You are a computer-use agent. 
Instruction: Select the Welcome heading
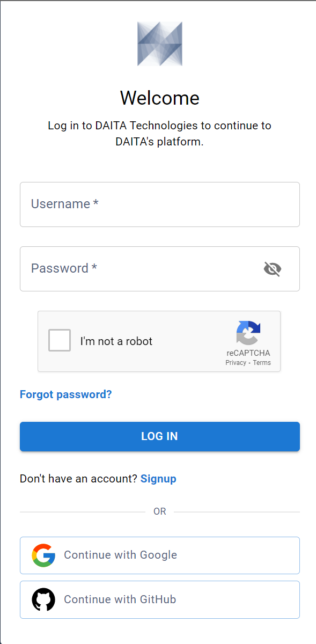(x=159, y=98)
